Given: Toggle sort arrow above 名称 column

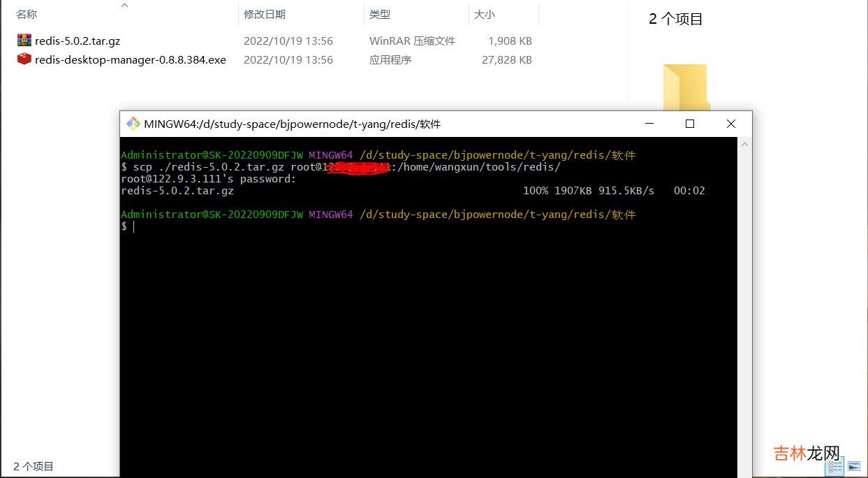Looking at the screenshot, I should (125, 6).
